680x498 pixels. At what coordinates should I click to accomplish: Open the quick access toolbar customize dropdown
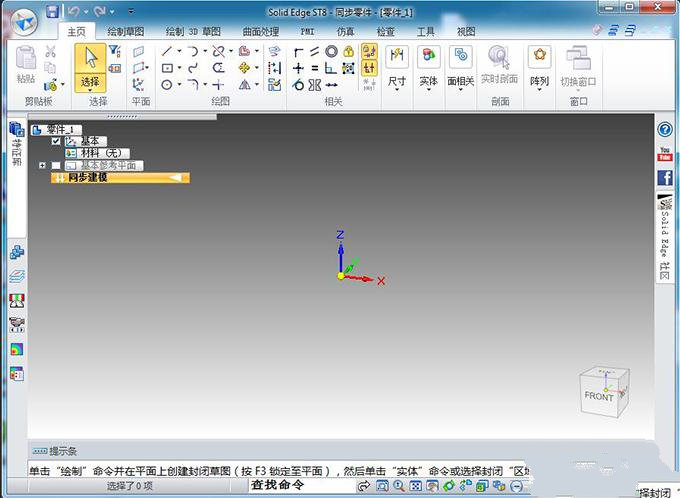click(131, 11)
